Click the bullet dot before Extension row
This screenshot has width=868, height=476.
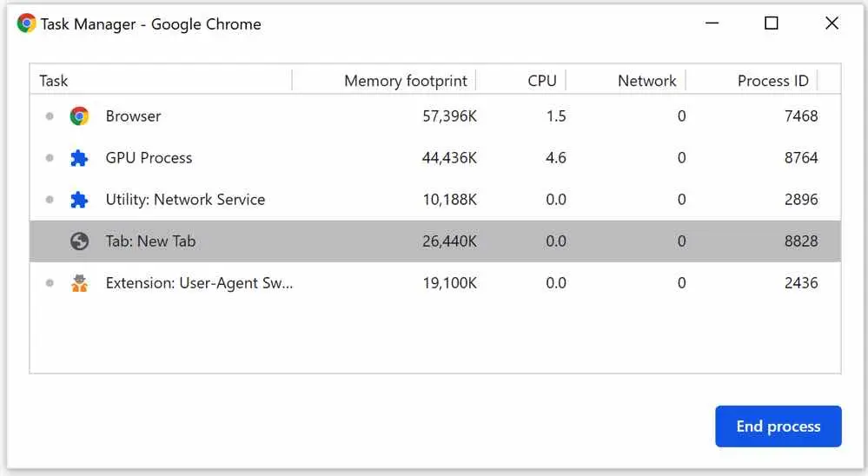tap(50, 283)
